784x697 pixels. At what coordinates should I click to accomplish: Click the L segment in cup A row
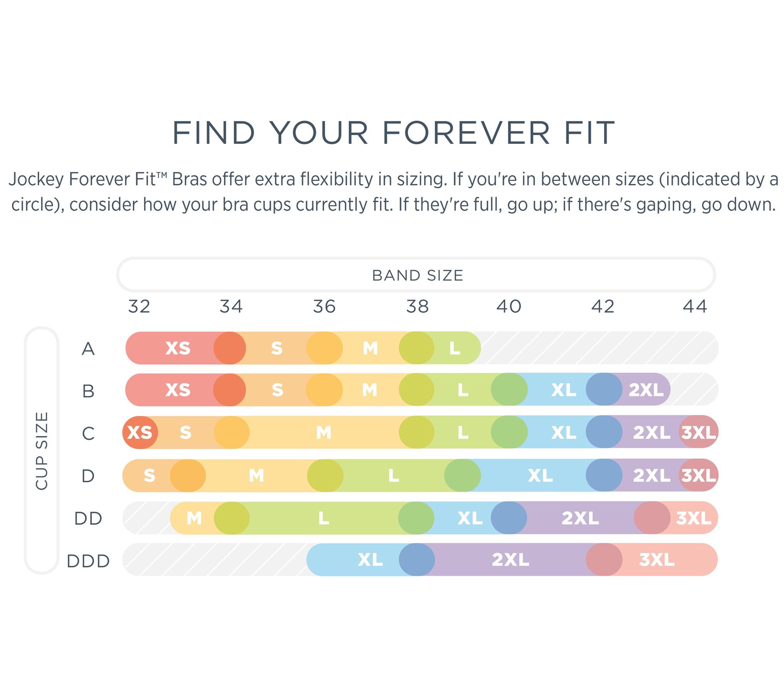click(x=455, y=348)
